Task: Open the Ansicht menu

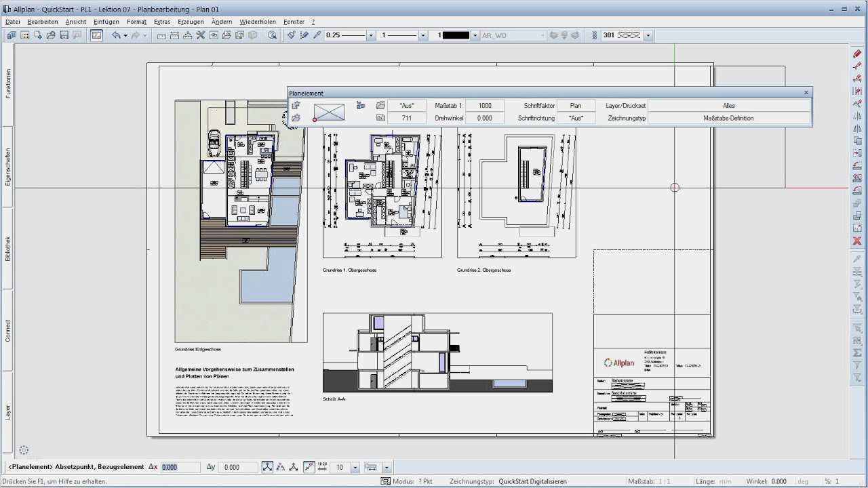Action: 76,22
